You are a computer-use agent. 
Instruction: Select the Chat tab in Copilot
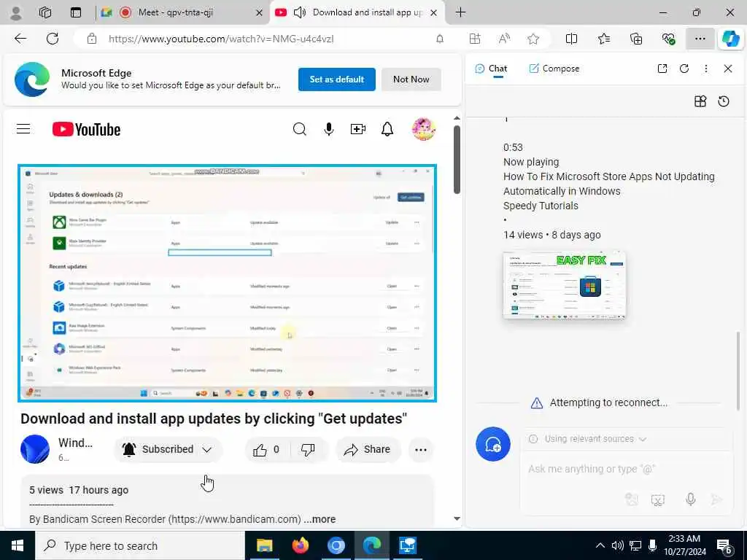[492, 69]
